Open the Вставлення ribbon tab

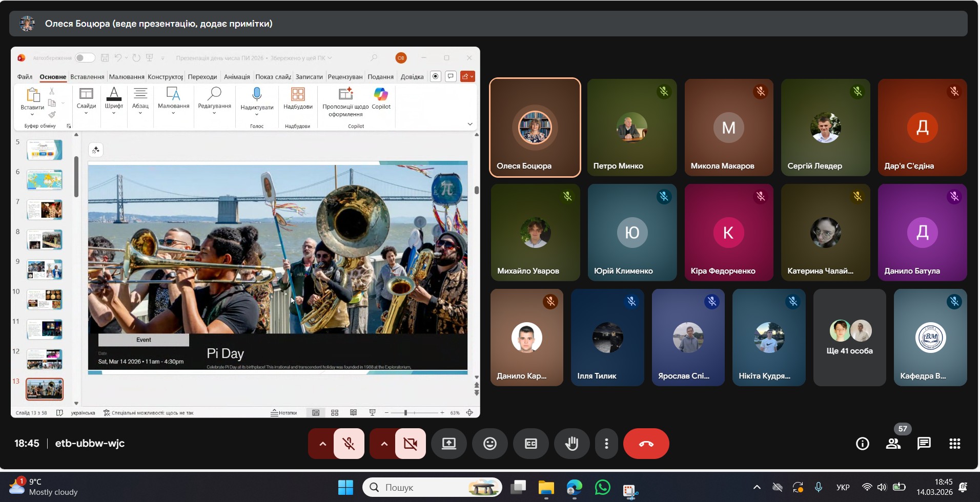click(x=87, y=77)
